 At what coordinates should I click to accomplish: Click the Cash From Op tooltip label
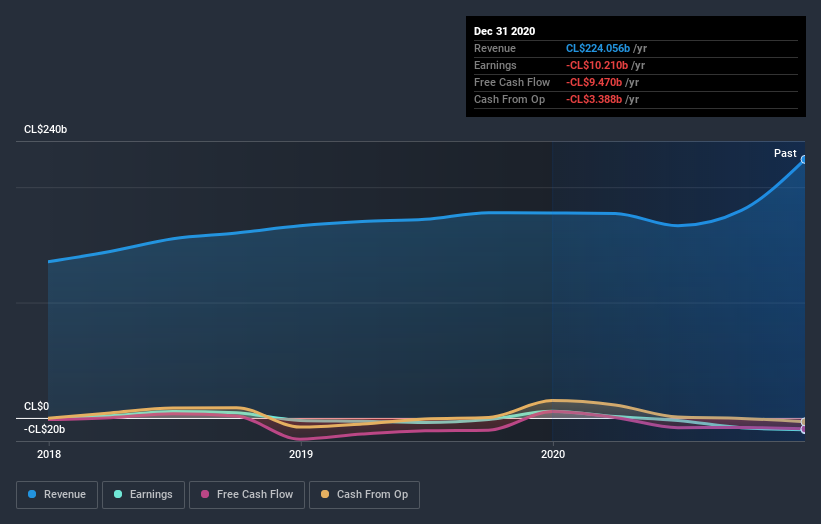tap(509, 99)
